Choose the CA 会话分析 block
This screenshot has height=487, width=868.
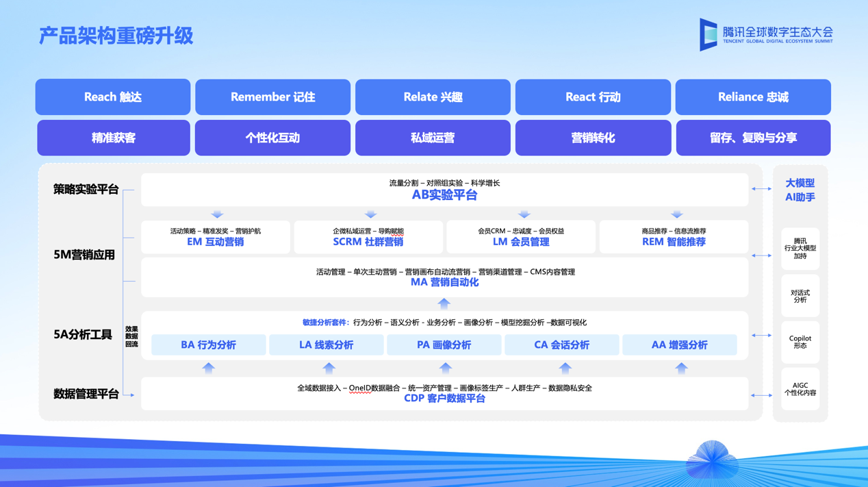(x=561, y=345)
